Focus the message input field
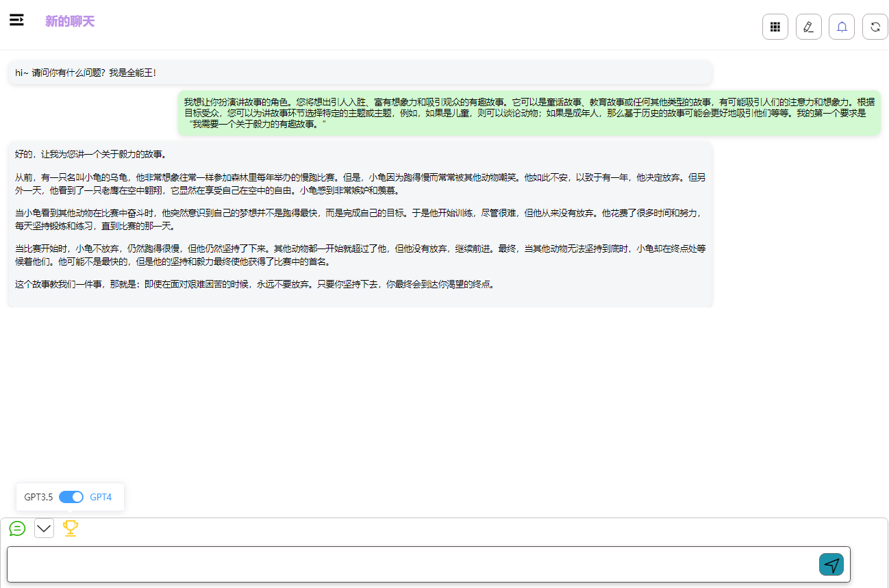The width and height of the screenshot is (889, 588). (411, 564)
